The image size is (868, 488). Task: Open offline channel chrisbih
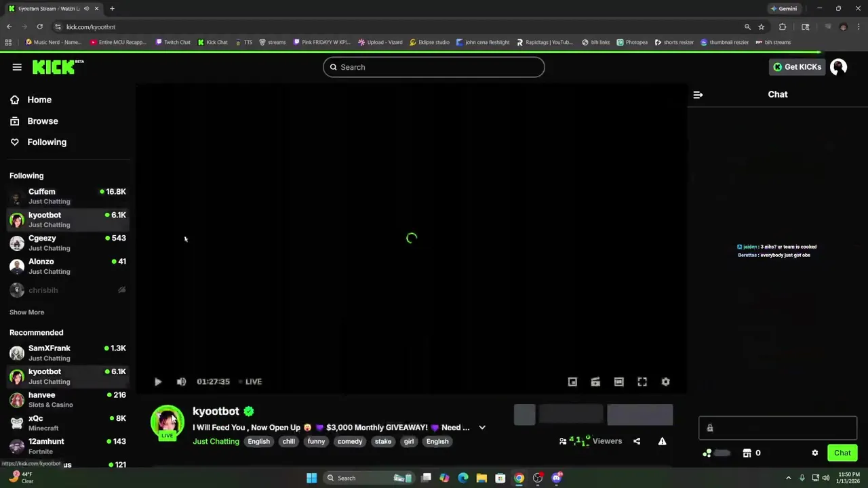coord(68,290)
